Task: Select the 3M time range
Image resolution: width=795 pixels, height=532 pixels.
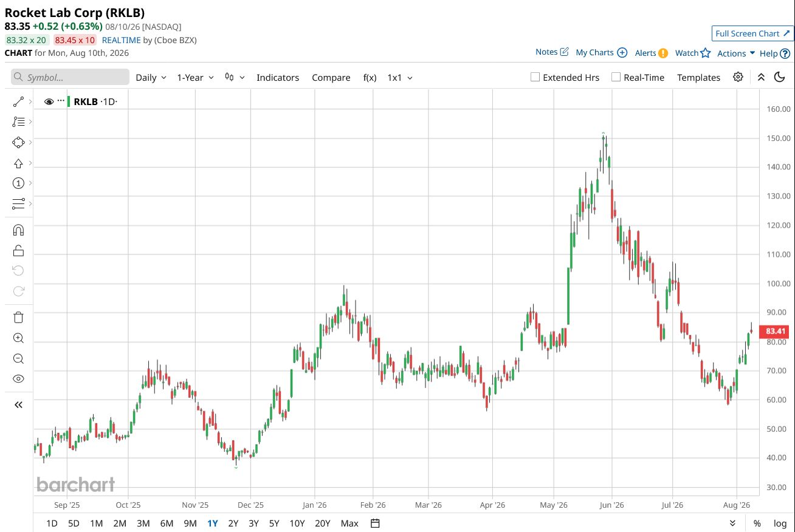Action: coord(143,523)
